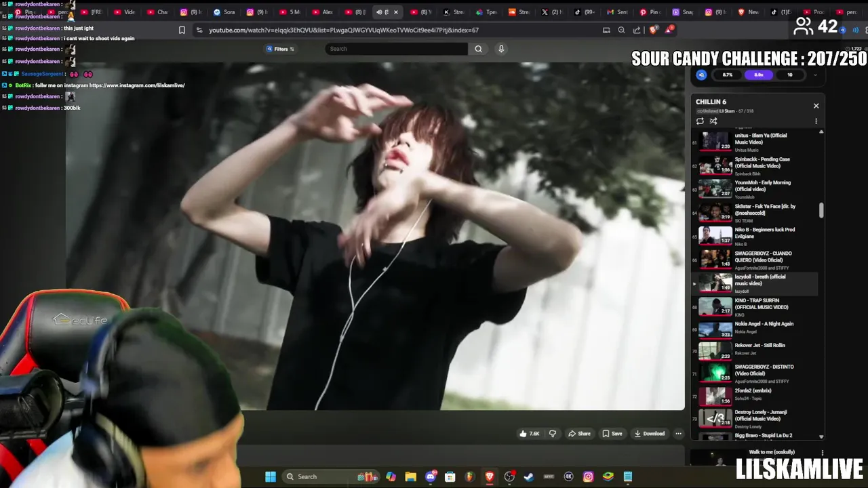Click the Share button under video
This screenshot has width=868, height=488.
(579, 434)
